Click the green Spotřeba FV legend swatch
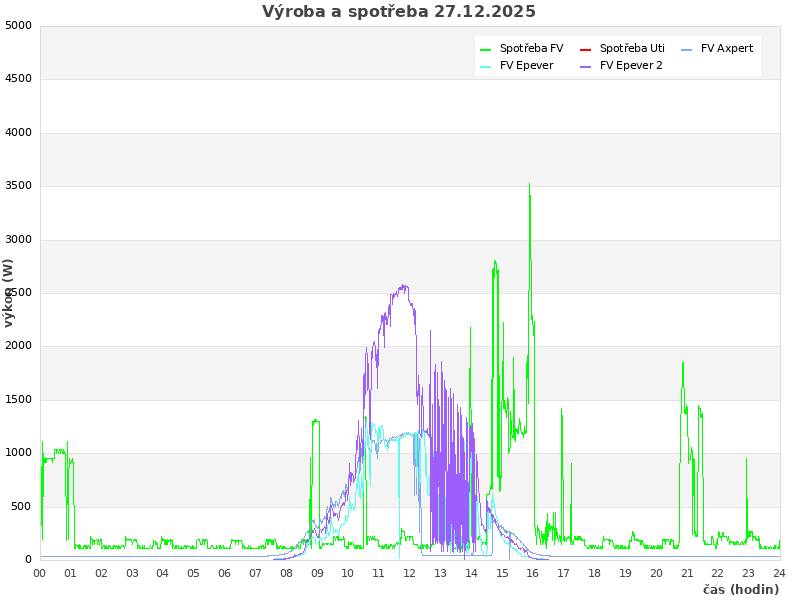The image size is (800, 600). (x=486, y=49)
